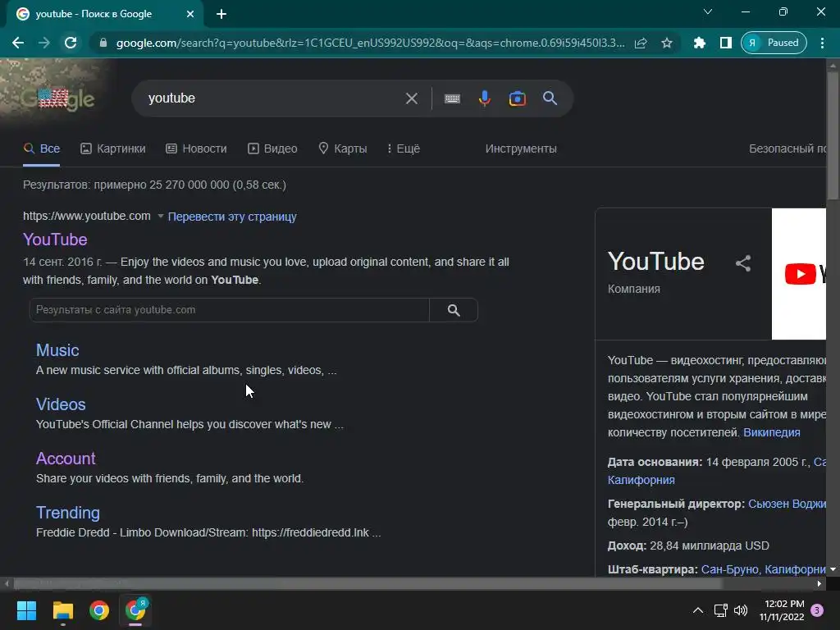Click the Google logo doodle

pyautogui.click(x=58, y=98)
